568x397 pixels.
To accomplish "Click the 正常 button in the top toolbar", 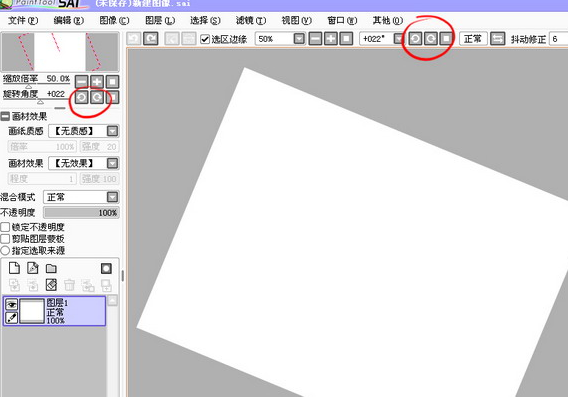I will click(473, 38).
